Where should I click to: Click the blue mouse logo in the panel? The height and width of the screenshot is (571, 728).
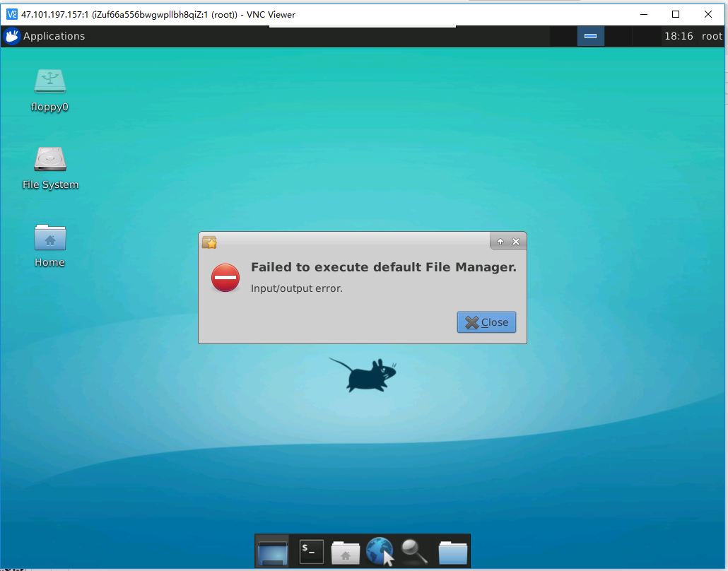10,36
